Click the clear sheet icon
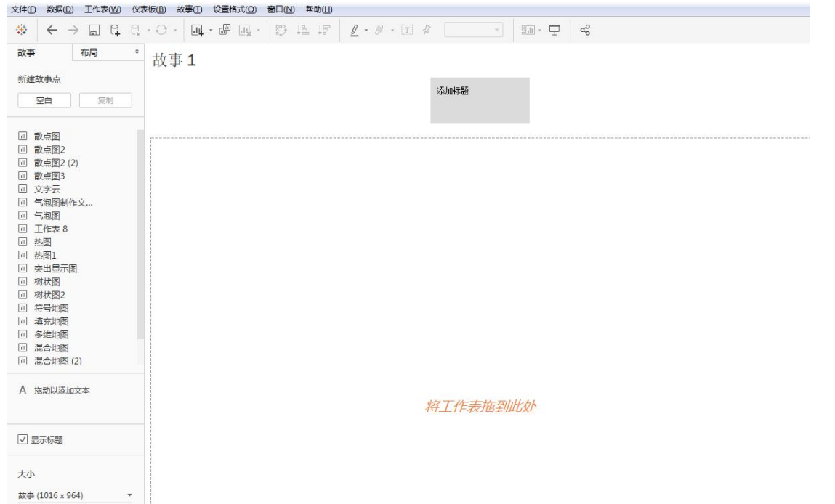 point(245,31)
